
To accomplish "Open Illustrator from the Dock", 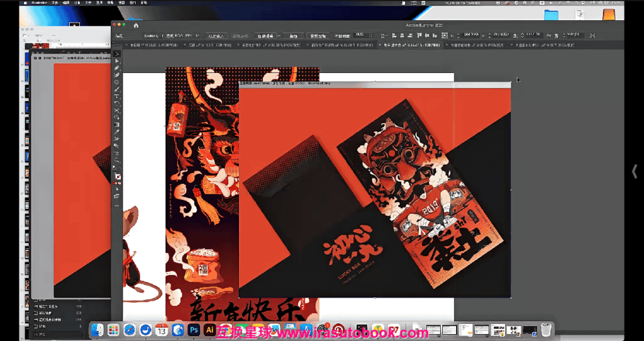I will pyautogui.click(x=210, y=330).
